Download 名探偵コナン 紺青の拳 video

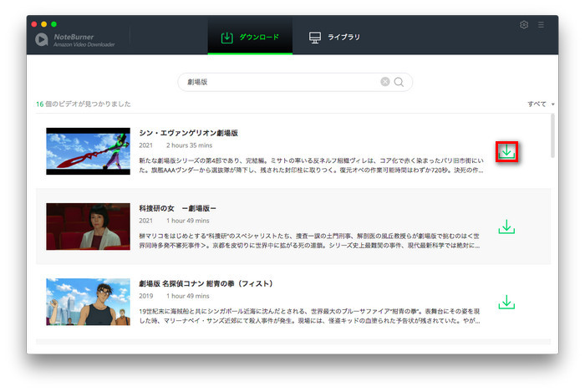click(x=506, y=302)
